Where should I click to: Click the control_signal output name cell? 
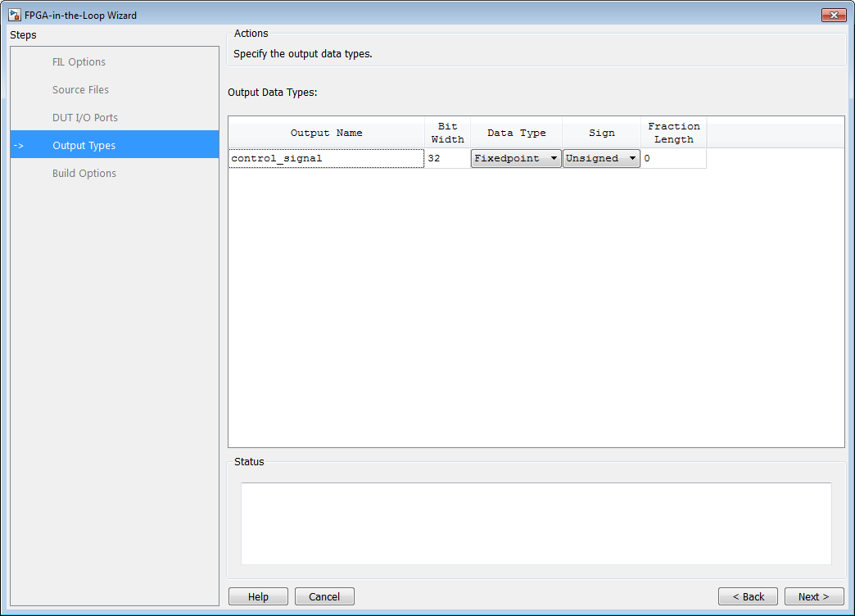click(x=326, y=159)
